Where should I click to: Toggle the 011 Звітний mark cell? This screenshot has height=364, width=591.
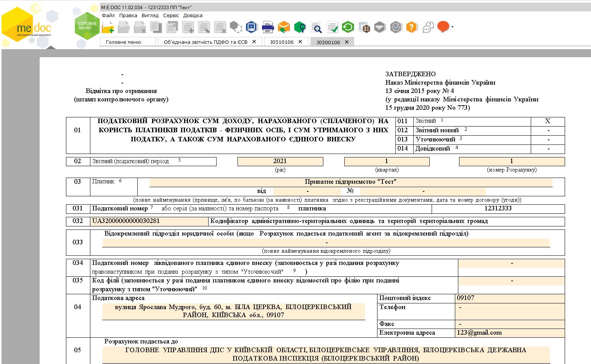tap(548, 121)
